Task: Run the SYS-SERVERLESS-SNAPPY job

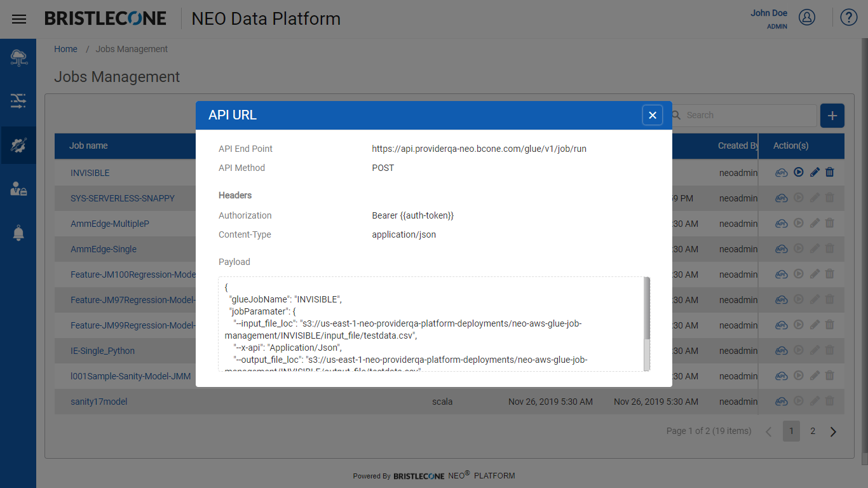Action: [799, 198]
